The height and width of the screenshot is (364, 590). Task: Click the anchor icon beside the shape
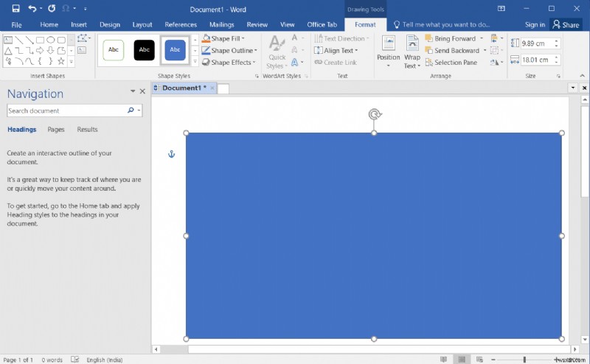pos(172,154)
